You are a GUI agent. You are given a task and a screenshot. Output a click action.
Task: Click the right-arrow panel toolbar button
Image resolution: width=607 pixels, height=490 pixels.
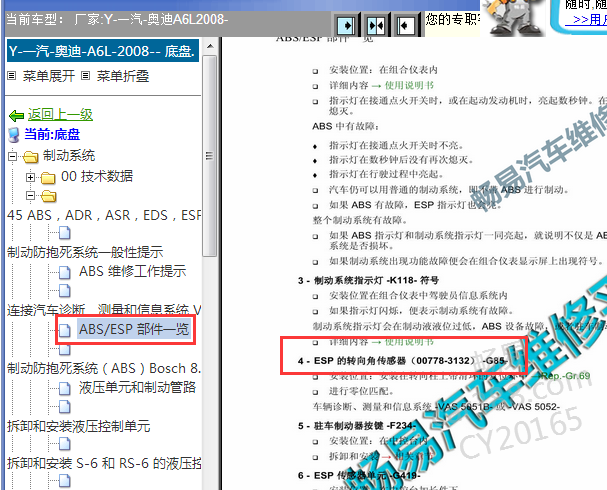(346, 26)
